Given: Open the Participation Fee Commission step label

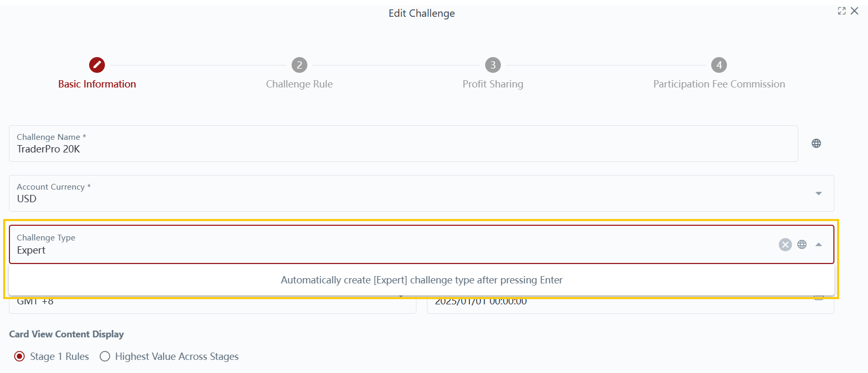Looking at the screenshot, I should tap(719, 84).
